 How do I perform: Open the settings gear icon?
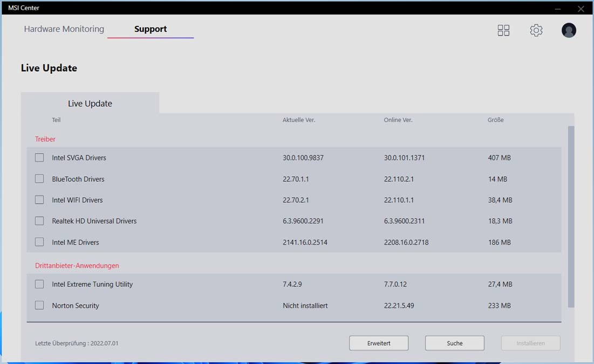(x=536, y=30)
